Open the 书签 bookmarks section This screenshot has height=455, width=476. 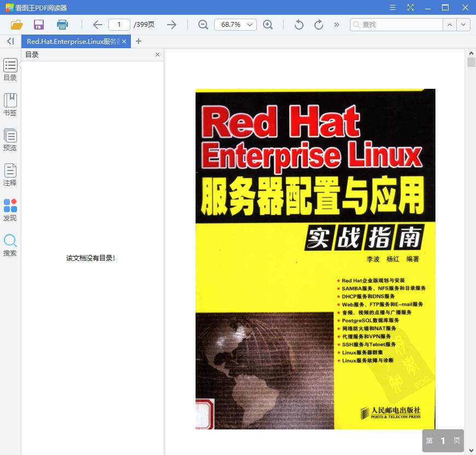coord(10,105)
